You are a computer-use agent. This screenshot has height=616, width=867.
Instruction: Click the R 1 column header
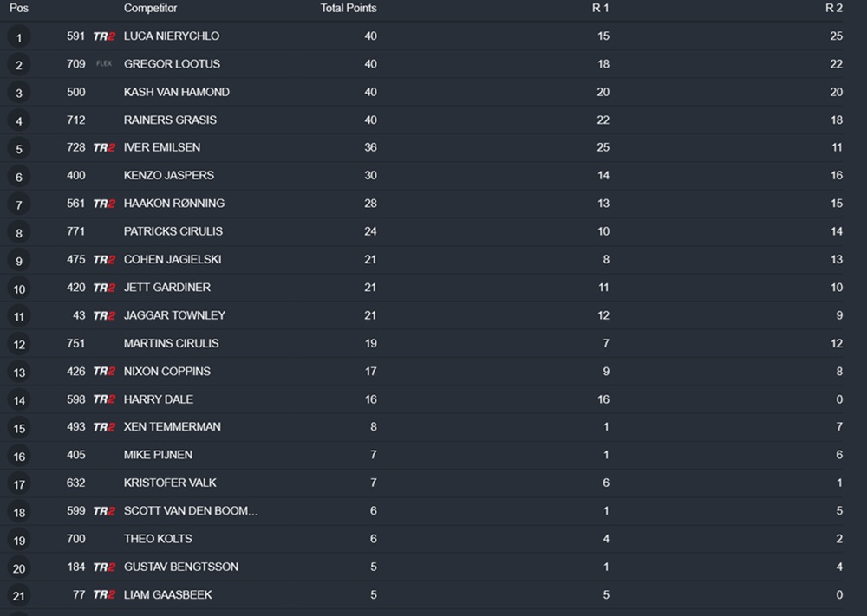pos(601,9)
